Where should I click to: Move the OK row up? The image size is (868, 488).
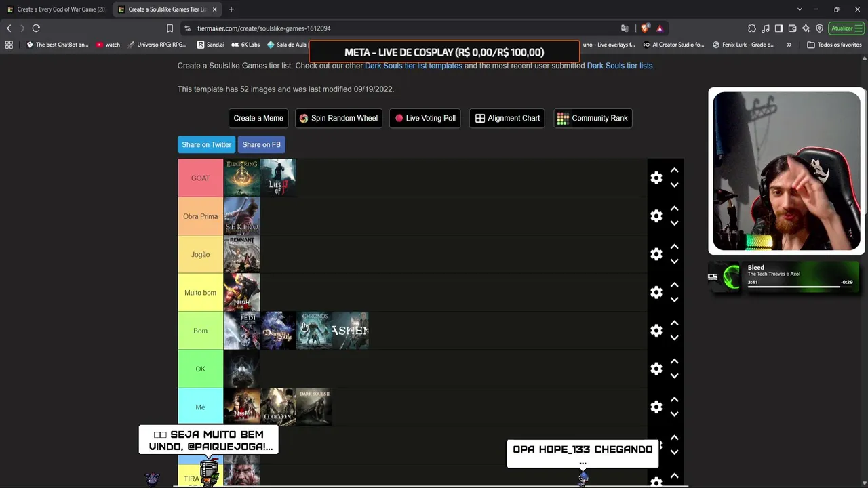[x=674, y=361]
